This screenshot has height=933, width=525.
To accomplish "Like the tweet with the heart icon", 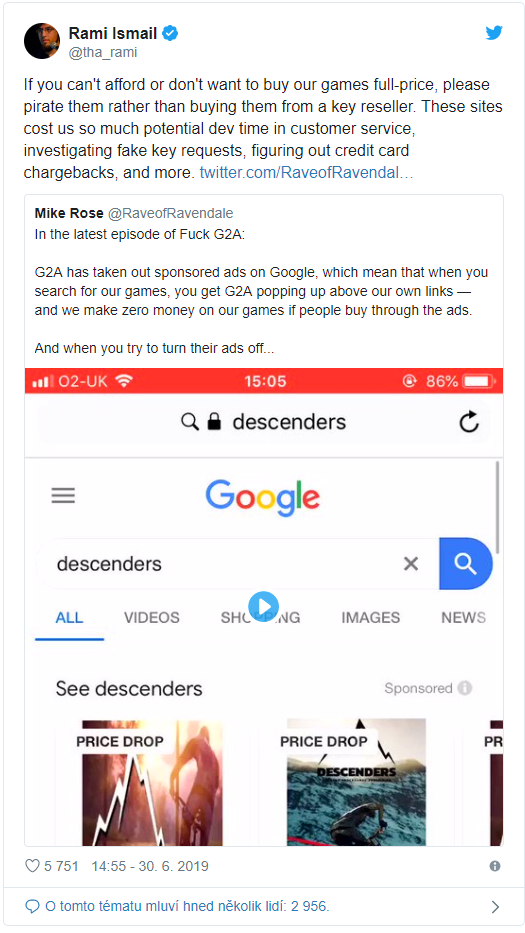I will pos(32,866).
